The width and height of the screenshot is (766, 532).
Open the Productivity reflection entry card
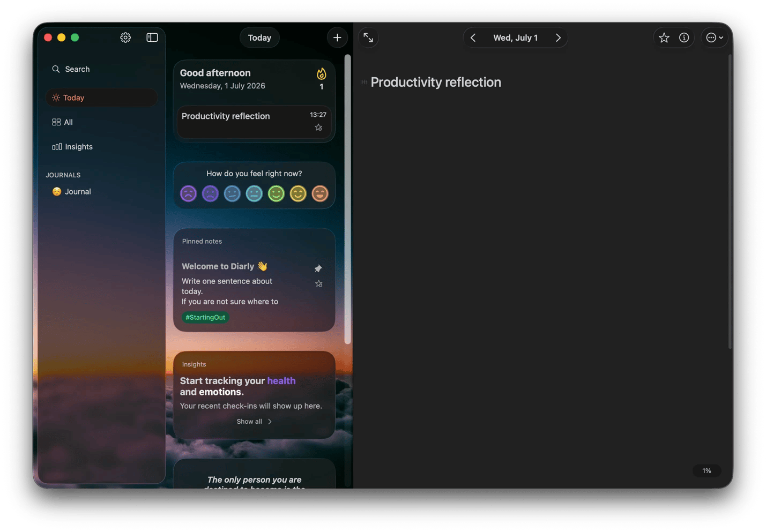click(x=254, y=122)
